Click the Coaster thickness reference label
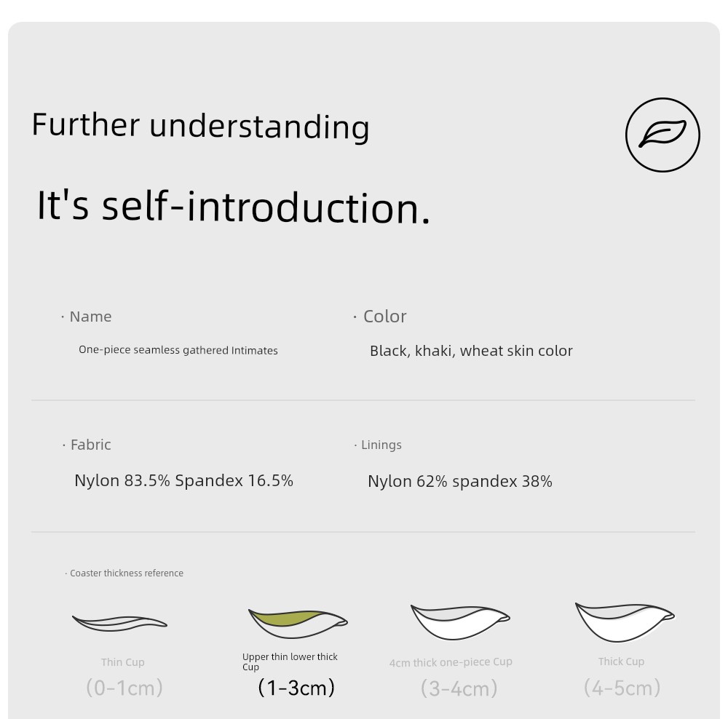 (x=127, y=573)
